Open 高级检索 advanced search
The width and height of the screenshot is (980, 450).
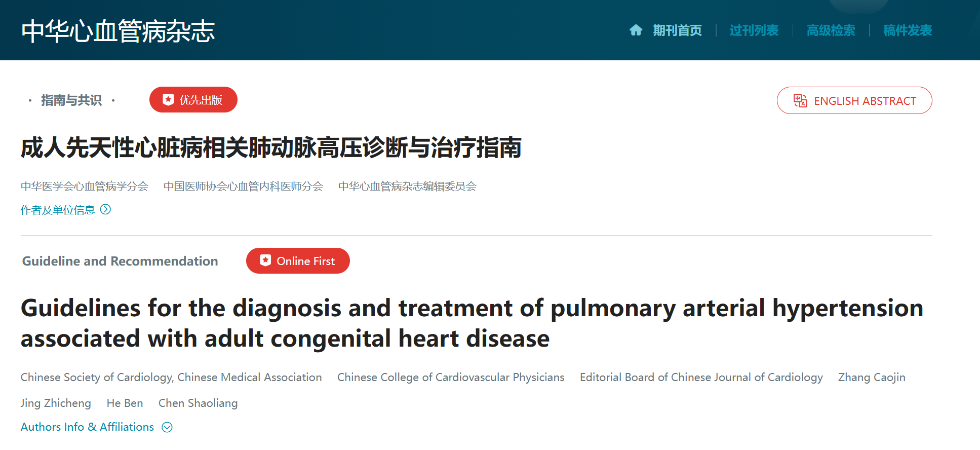[831, 30]
